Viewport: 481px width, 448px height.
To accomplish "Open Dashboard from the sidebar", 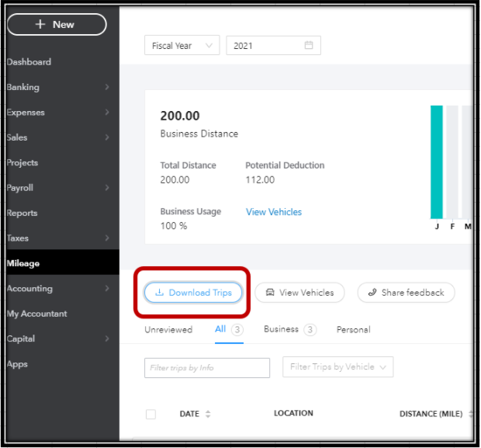I will pyautogui.click(x=29, y=62).
